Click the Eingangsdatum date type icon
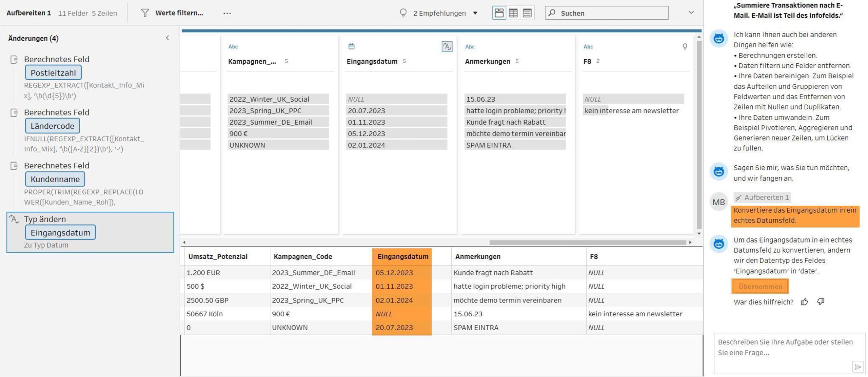Image resolution: width=868 pixels, height=377 pixels. (351, 46)
